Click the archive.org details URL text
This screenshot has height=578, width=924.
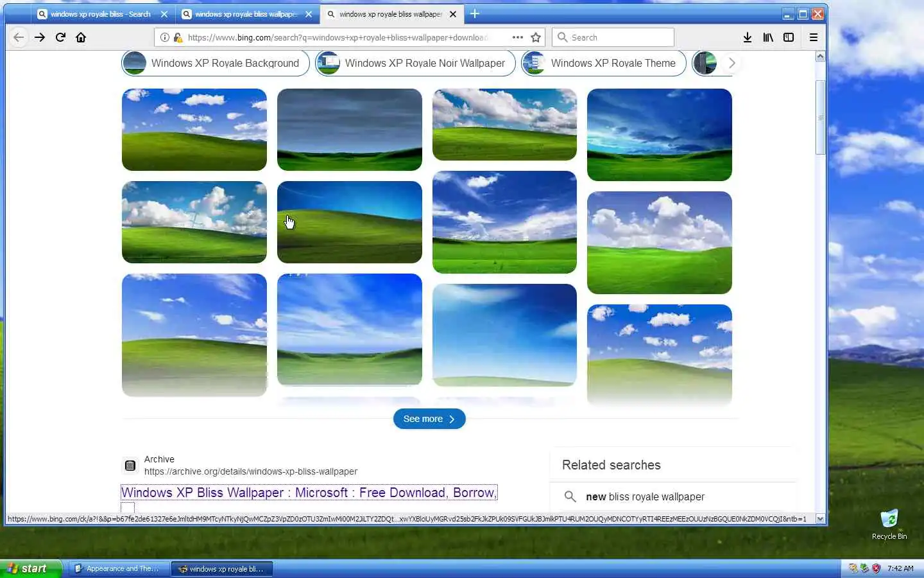(x=251, y=471)
